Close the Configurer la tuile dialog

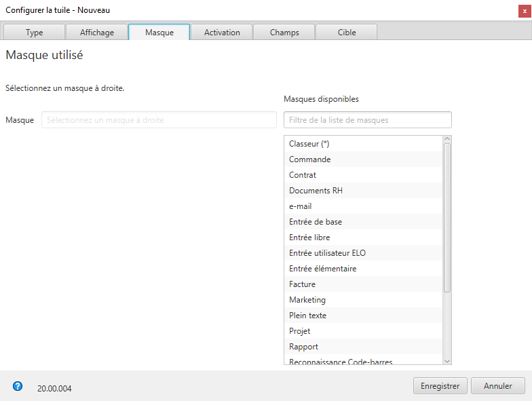525,11
